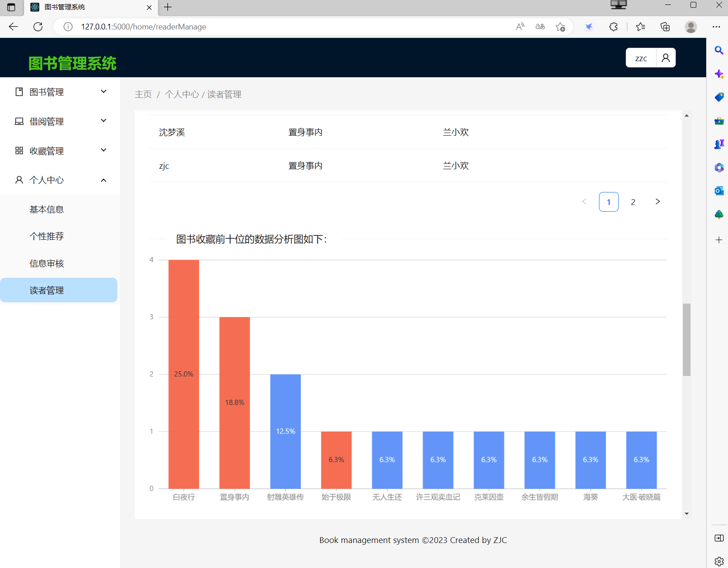Open browser extensions puzzle icon

[613, 27]
